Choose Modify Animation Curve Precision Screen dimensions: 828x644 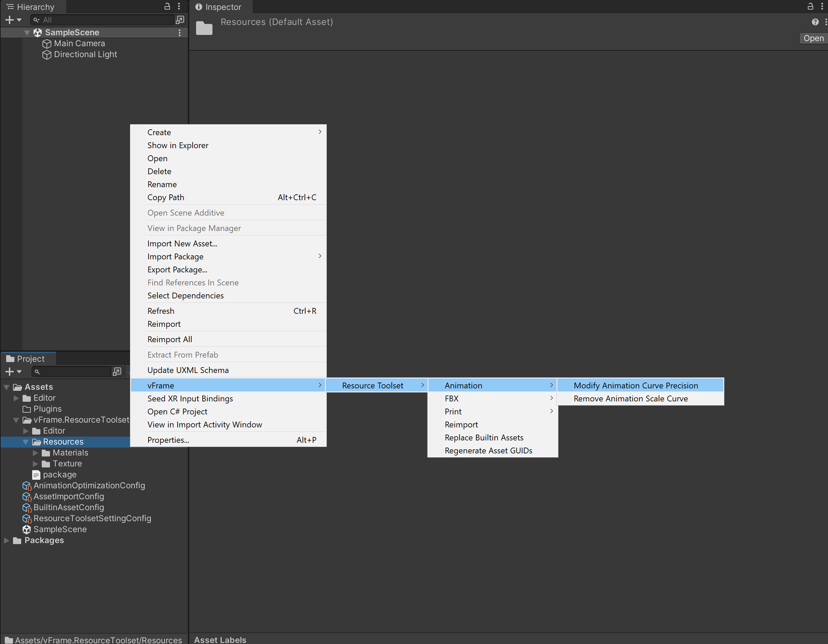click(635, 385)
